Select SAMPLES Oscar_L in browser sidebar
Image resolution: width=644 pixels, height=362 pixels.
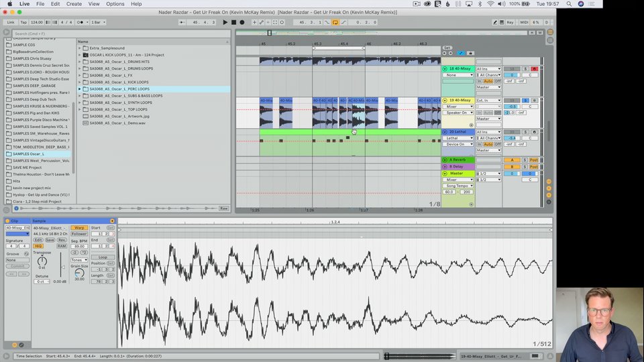38,154
